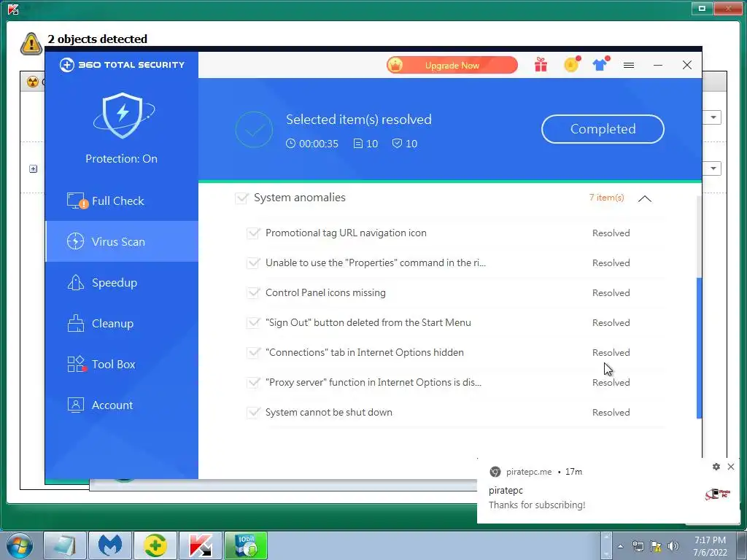Click the resolved items shield icon
The width and height of the screenshot is (747, 560).
[x=397, y=144]
